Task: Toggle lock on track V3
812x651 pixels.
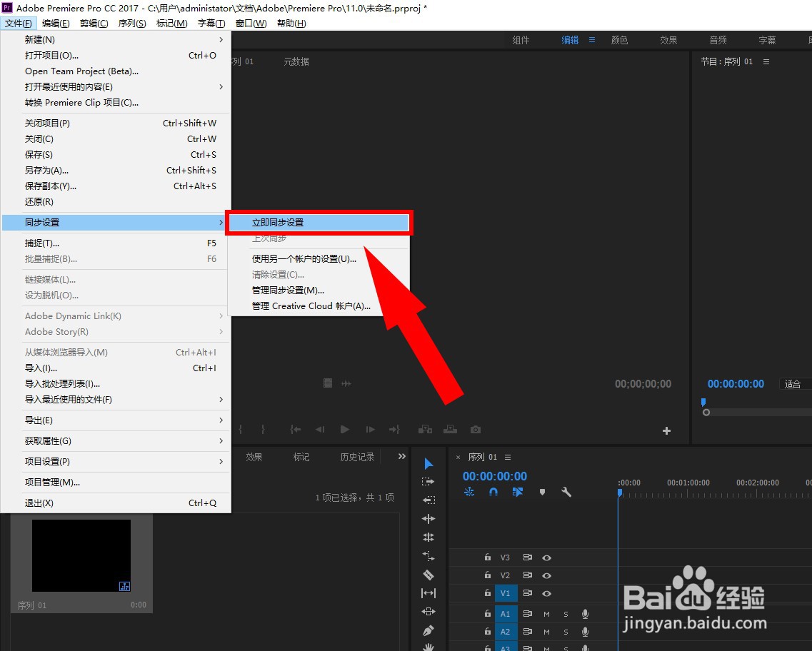Action: 487,557
